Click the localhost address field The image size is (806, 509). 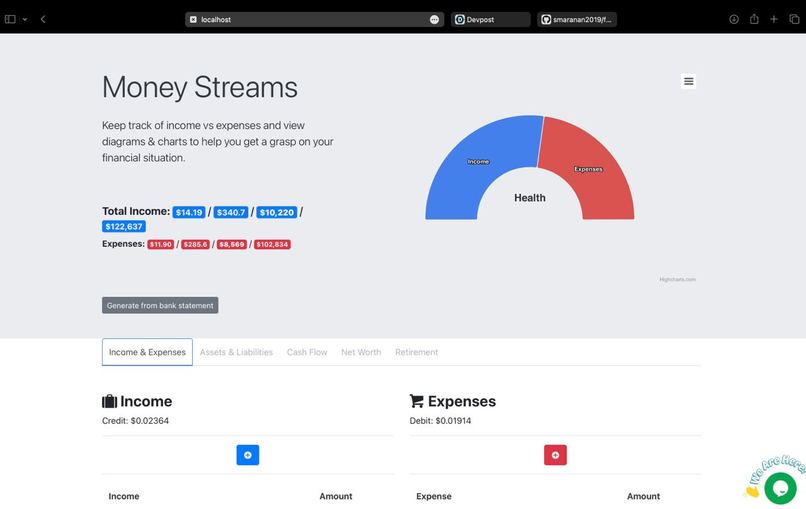[314, 20]
